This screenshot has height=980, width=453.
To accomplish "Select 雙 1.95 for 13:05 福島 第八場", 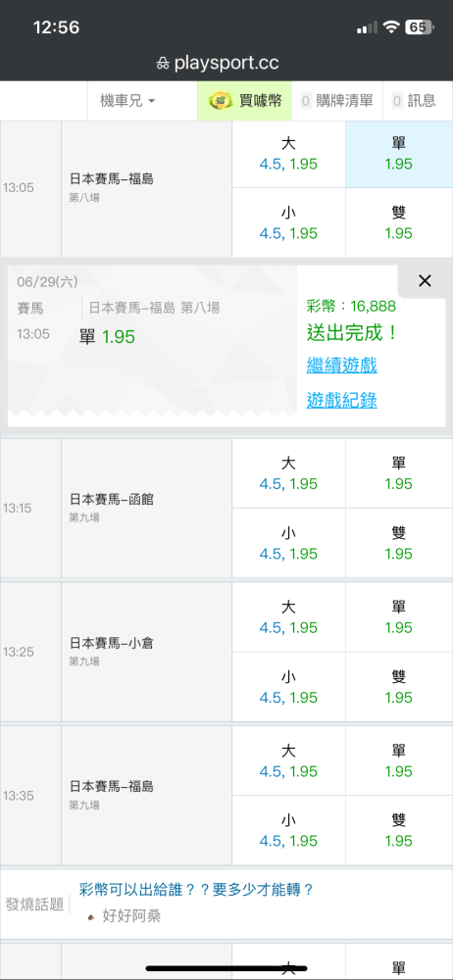I will point(398,222).
